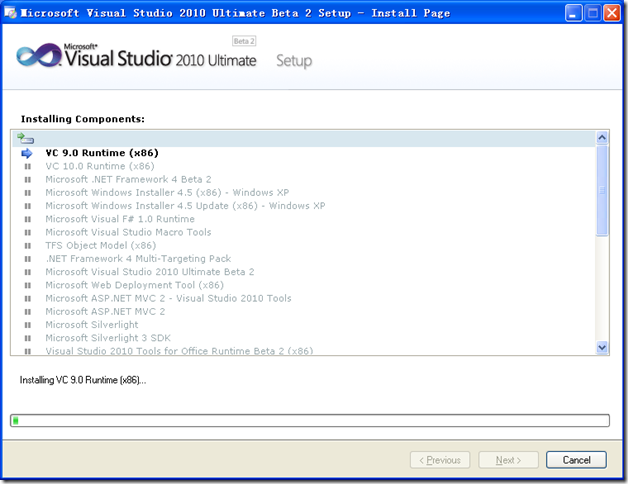
Task: Select Windows Installer 4.5 Update (x86) entry
Action: point(185,206)
